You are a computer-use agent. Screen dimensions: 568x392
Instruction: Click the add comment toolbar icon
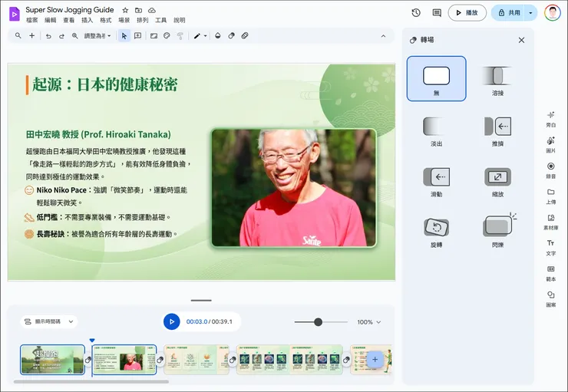pyautogui.click(x=137, y=36)
